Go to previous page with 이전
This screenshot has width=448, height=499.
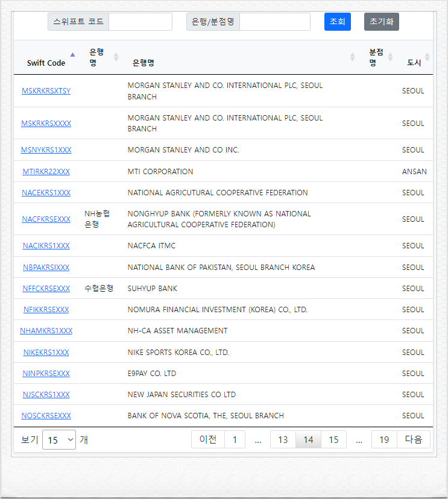(208, 439)
